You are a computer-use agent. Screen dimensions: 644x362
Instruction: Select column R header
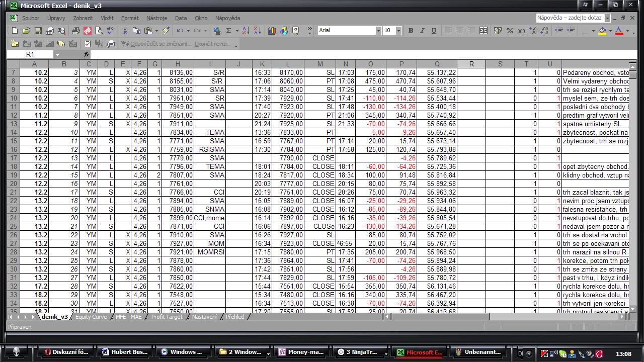click(x=471, y=64)
